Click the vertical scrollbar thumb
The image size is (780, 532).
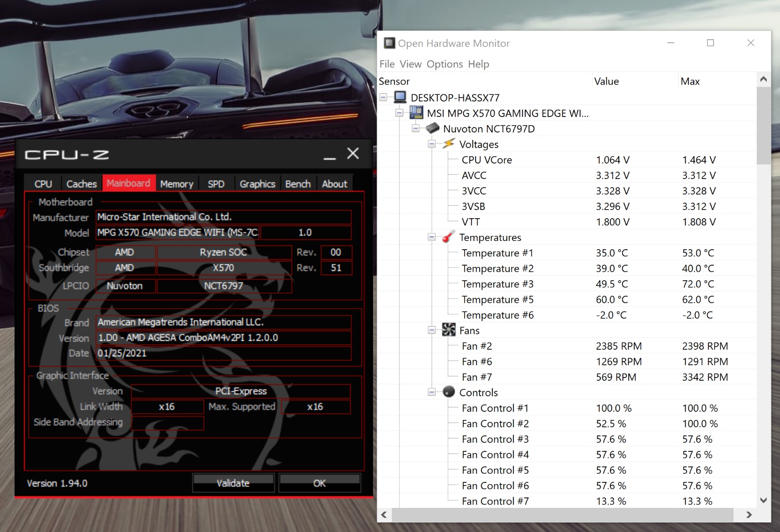[x=764, y=125]
